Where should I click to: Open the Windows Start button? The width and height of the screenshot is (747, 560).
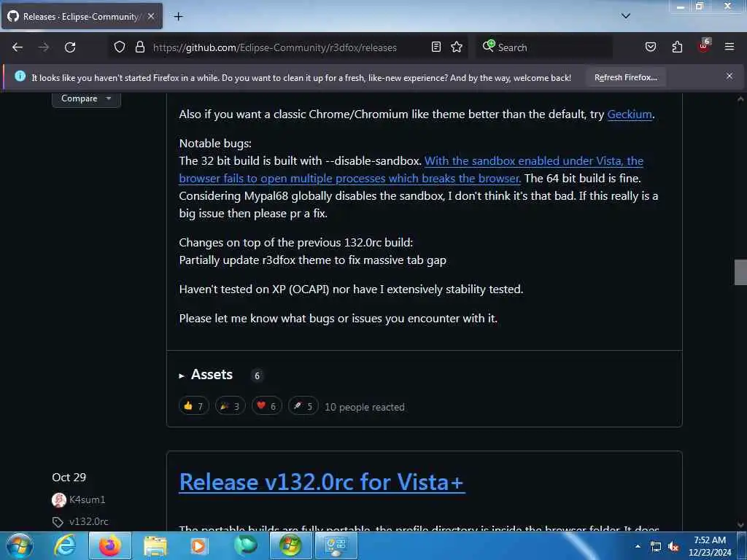pos(20,545)
